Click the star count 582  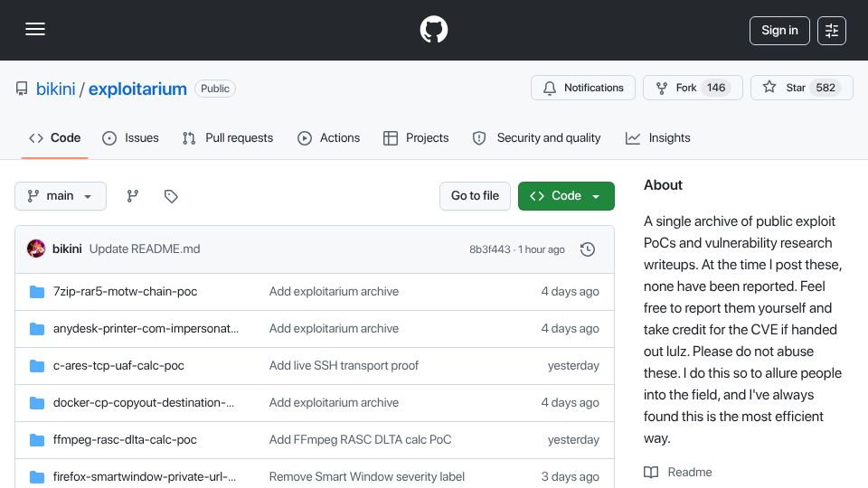pyautogui.click(x=826, y=88)
